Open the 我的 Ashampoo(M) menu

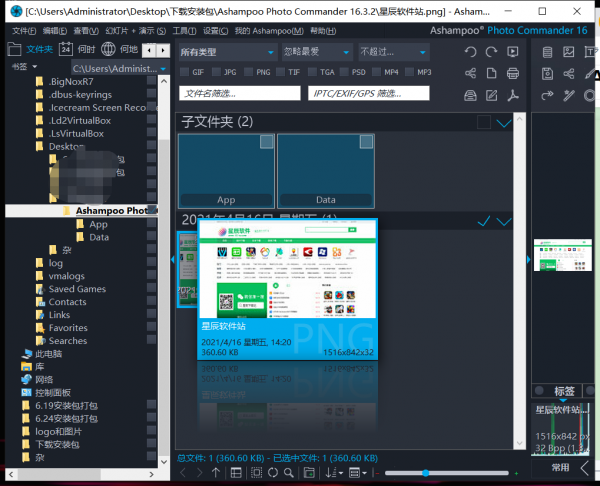[x=269, y=31]
